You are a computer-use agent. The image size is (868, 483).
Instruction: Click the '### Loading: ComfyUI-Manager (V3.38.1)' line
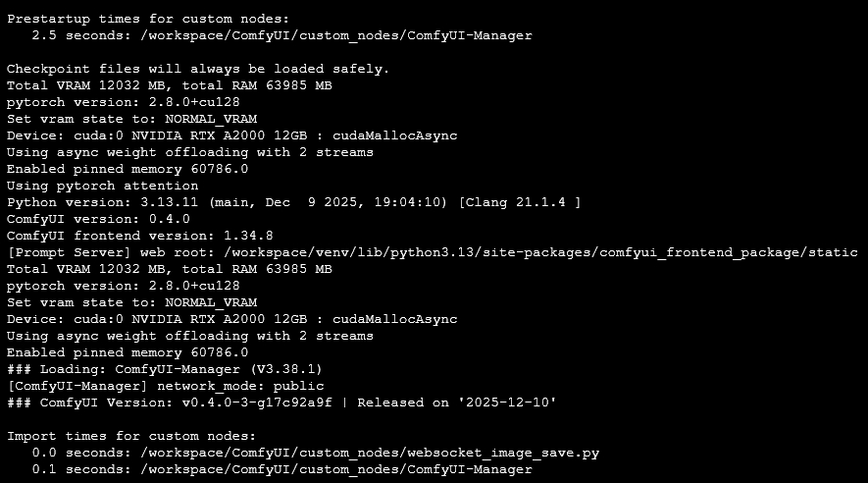(x=160, y=369)
